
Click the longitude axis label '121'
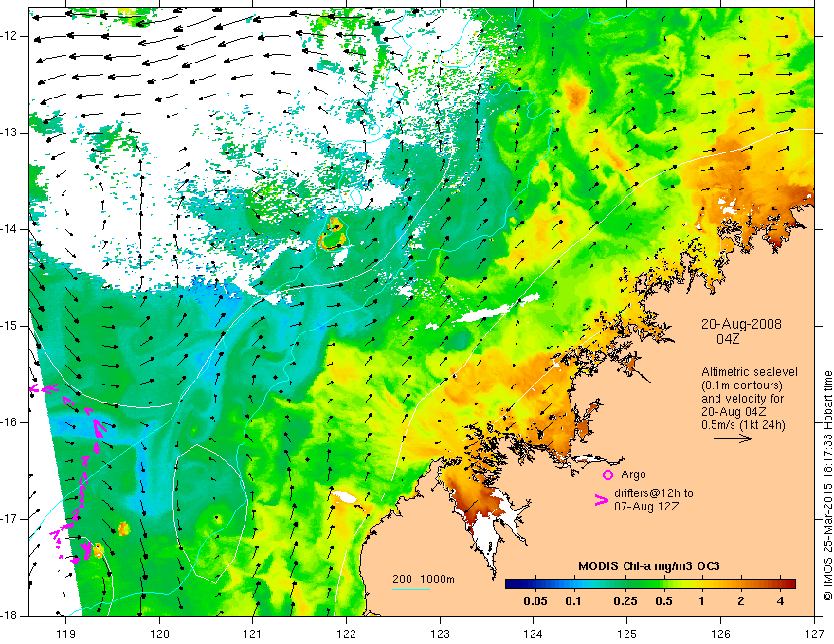pos(253,634)
